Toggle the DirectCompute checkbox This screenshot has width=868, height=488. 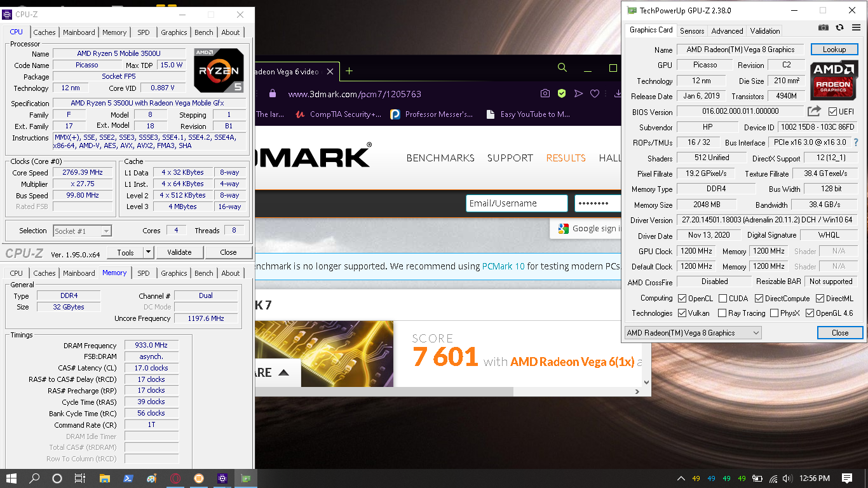pos(759,299)
